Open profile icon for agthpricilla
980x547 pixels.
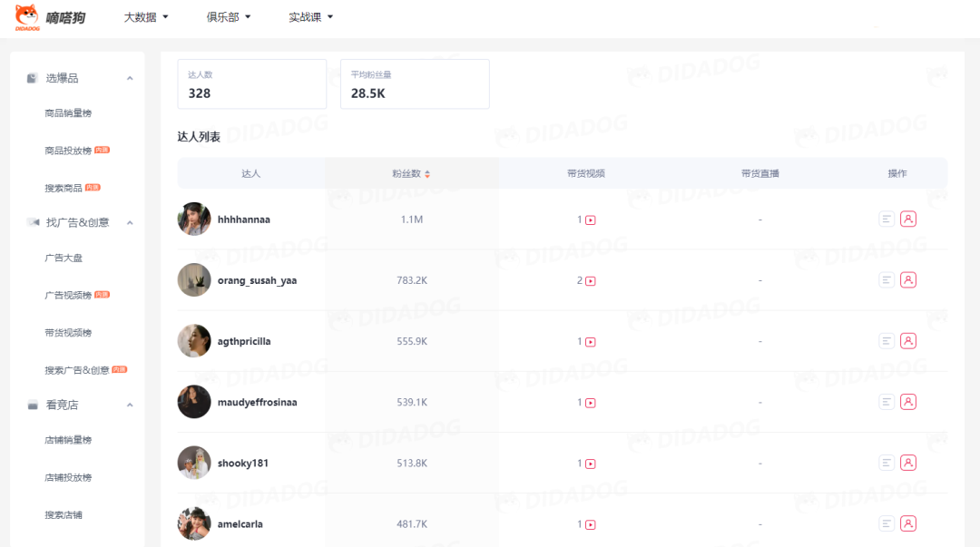(908, 341)
